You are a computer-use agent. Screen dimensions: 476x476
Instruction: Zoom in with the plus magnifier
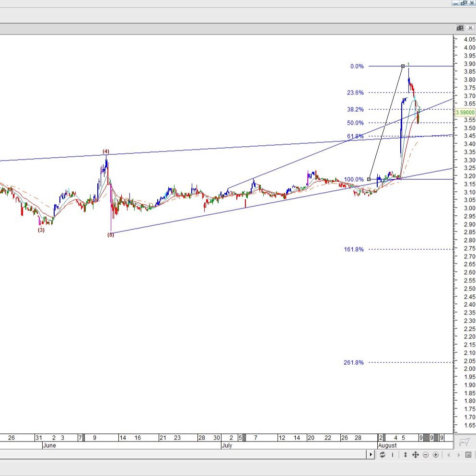[x=436, y=454]
